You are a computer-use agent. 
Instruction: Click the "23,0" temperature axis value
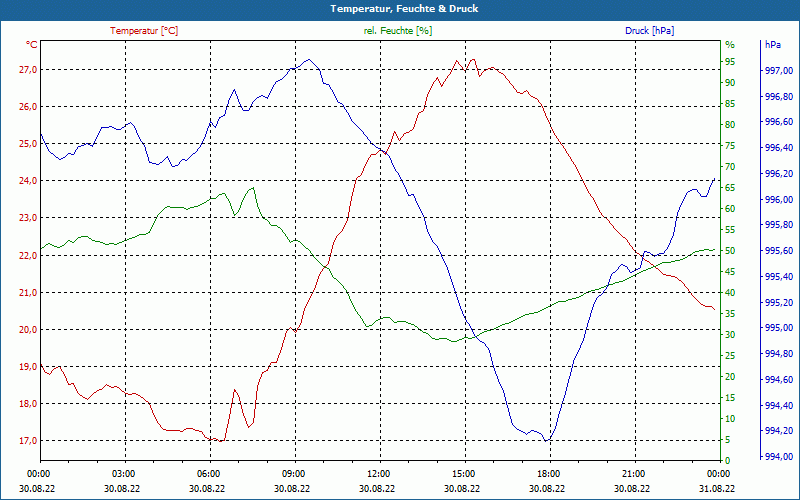tap(28, 218)
